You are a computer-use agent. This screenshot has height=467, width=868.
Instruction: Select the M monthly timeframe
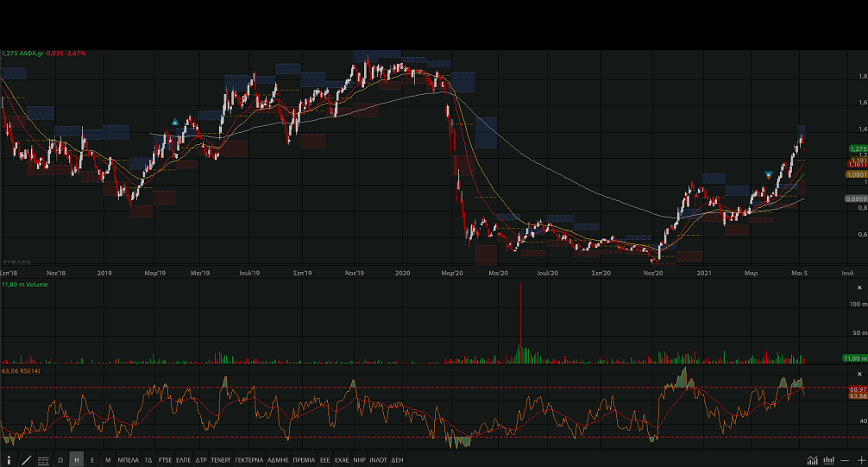[108, 460]
